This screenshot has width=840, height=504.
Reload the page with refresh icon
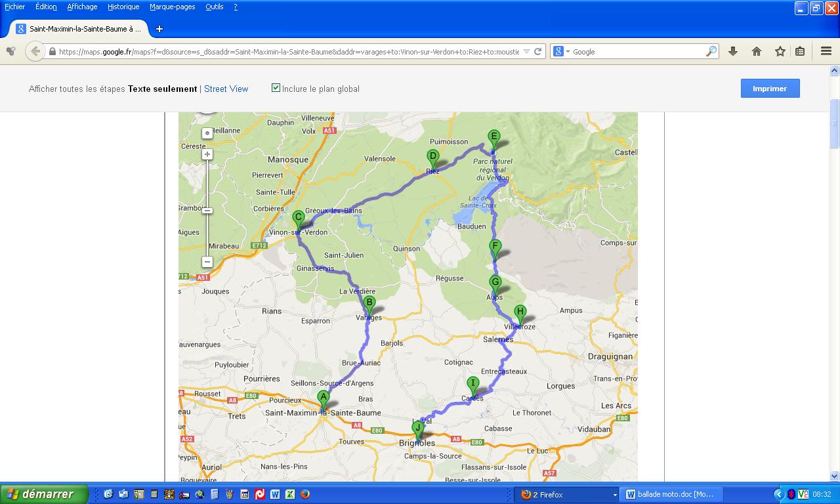[538, 51]
